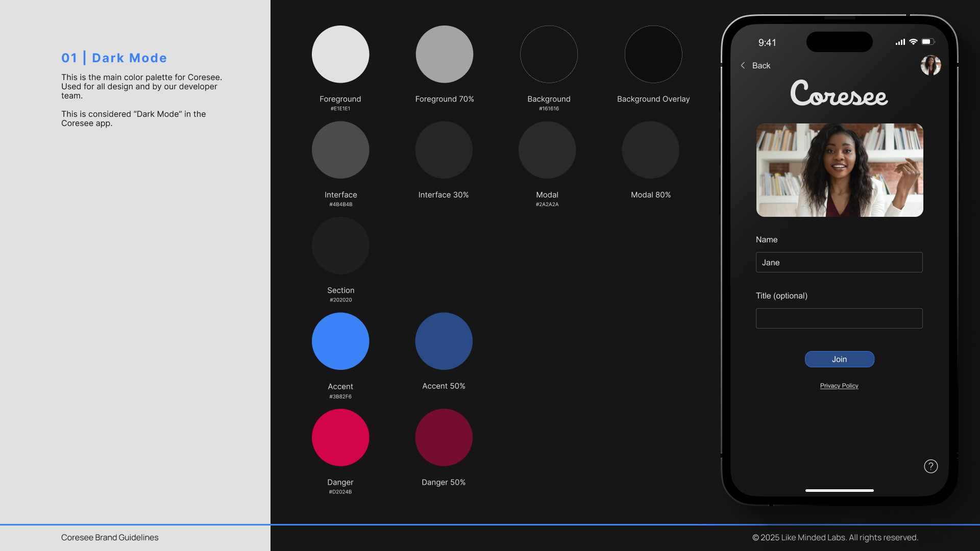This screenshot has width=980, height=551.
Task: Select the Danger red color swatch
Action: coord(340,437)
